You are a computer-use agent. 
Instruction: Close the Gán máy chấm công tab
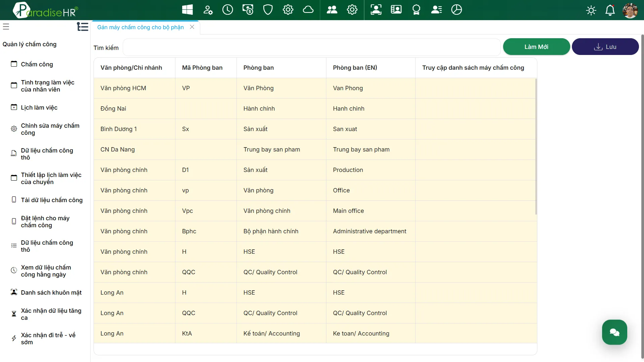(192, 27)
